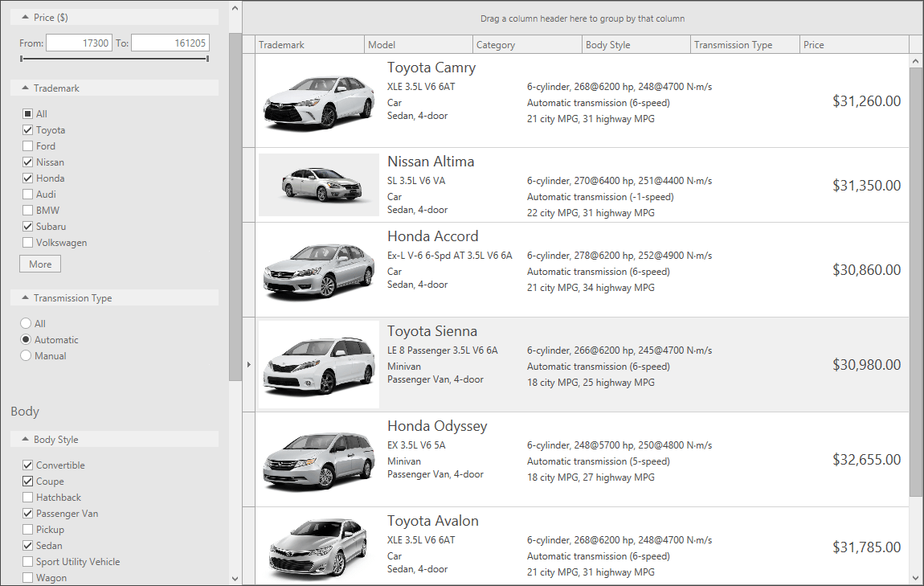The height and width of the screenshot is (586, 924).
Task: Enable the Ford trademark filter
Action: 28,146
